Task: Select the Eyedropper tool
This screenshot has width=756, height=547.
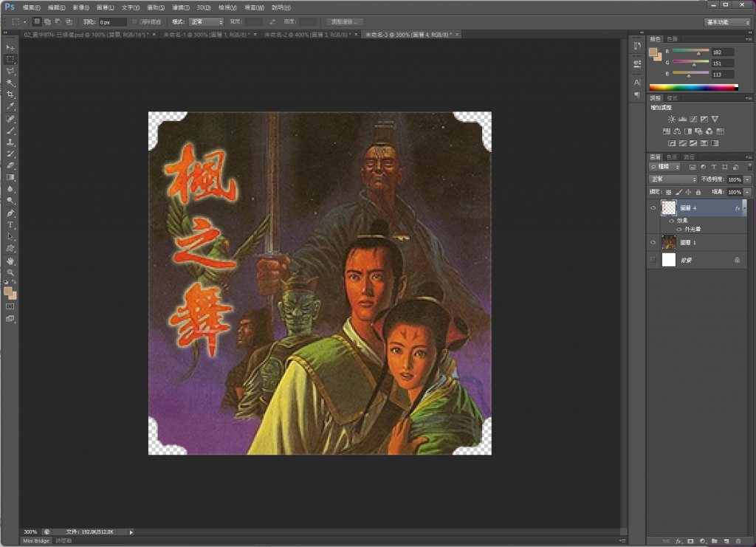Action: 10,106
